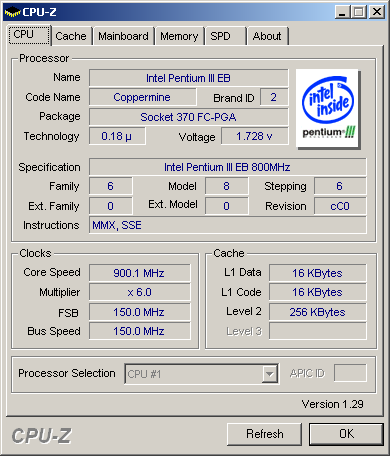Open the Mainboard tab
390x456 pixels.
point(123,36)
